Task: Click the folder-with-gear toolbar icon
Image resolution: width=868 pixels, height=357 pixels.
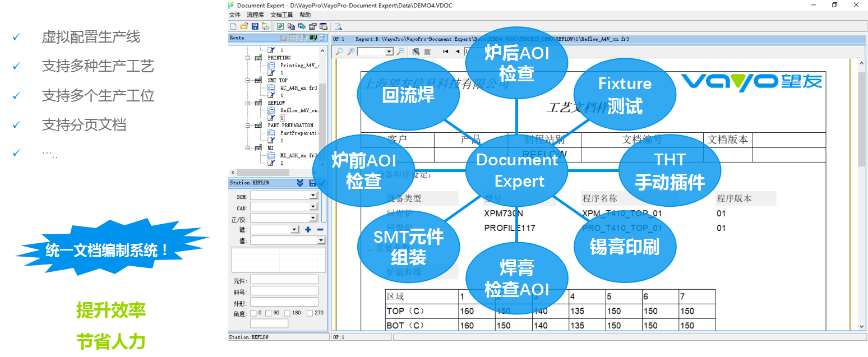Action: click(x=265, y=26)
